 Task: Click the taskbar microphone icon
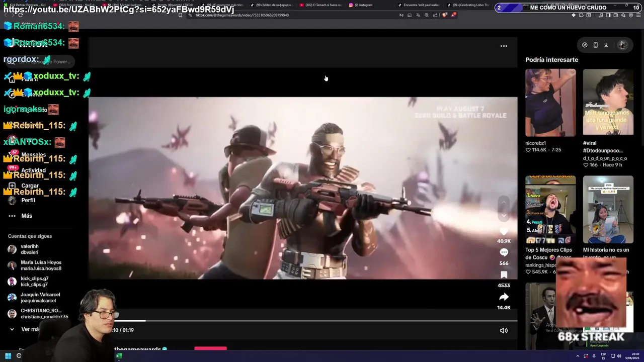594,356
